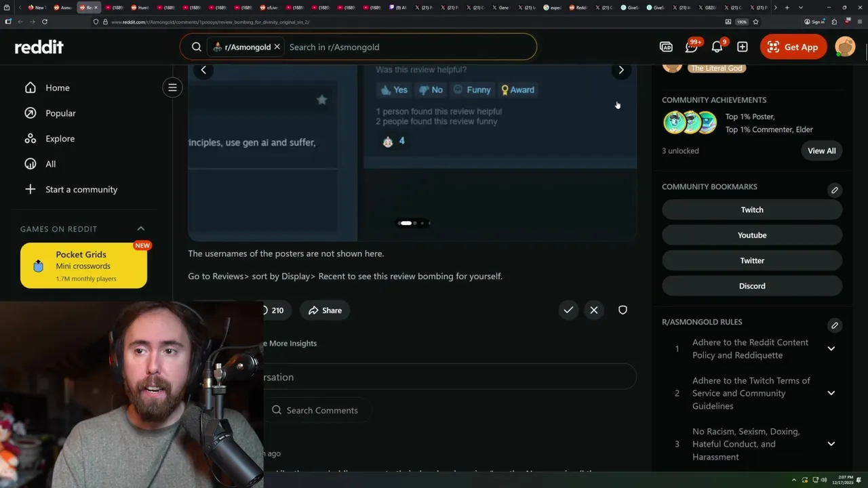Expand rule 3 No Racism, Sexism, Doxing
The width and height of the screenshot is (868, 488).
click(x=831, y=444)
